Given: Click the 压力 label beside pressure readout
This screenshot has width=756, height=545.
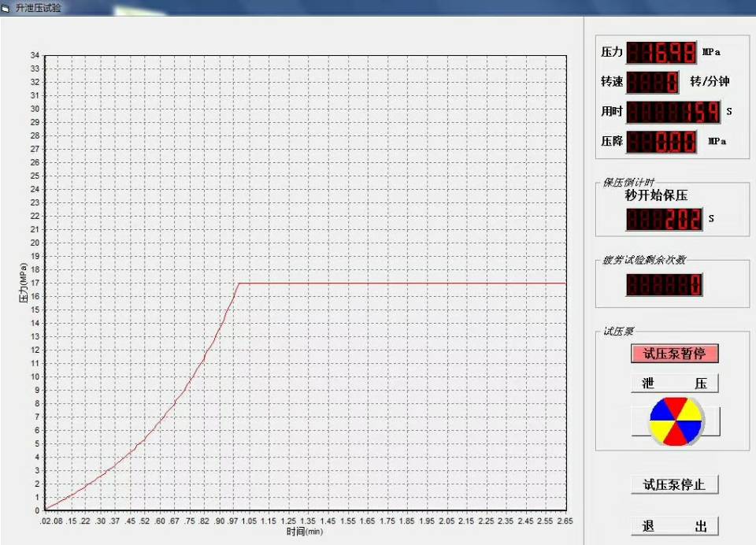Looking at the screenshot, I should (x=612, y=52).
